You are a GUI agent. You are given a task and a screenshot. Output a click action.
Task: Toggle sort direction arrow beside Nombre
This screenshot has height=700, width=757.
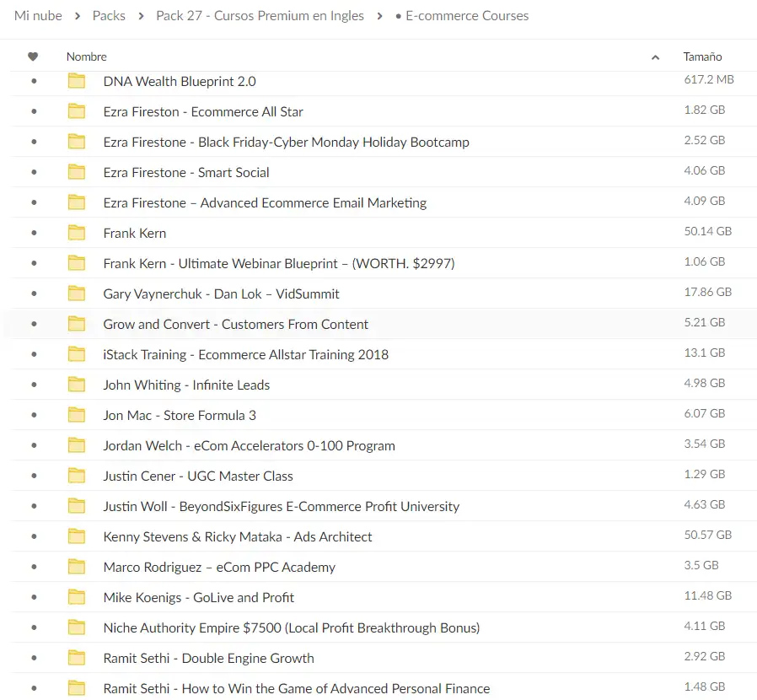(x=655, y=57)
